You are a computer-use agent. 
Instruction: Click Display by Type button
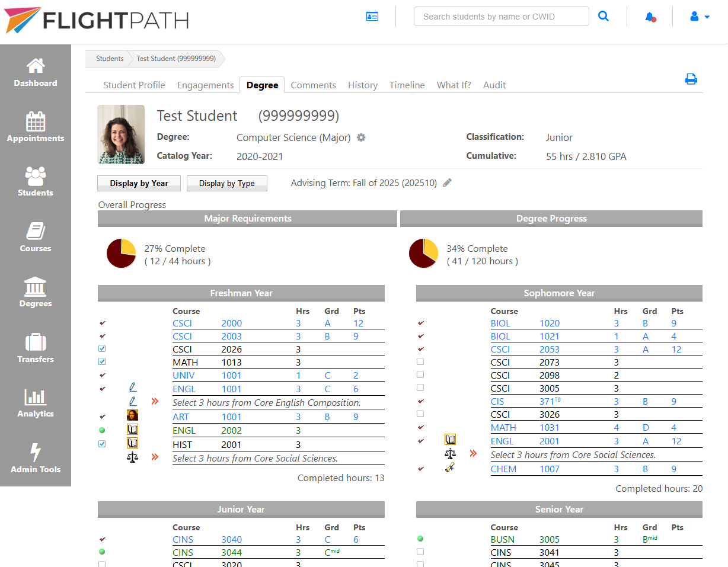[227, 183]
